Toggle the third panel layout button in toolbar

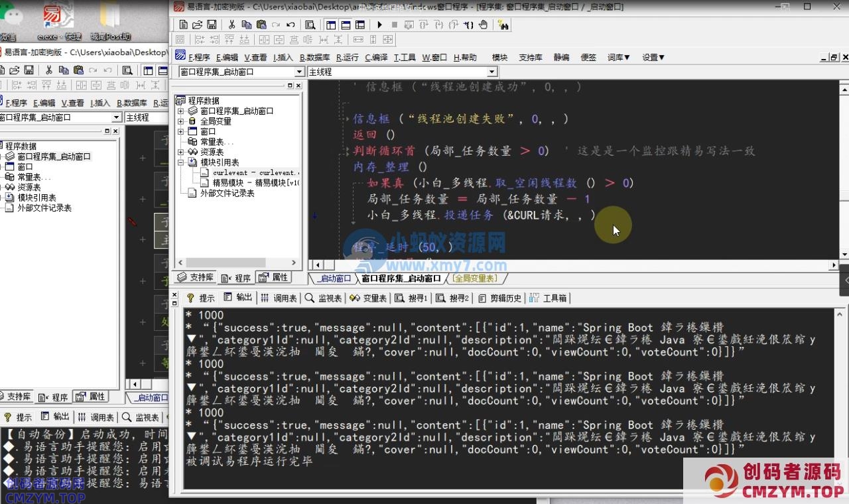pos(360,25)
